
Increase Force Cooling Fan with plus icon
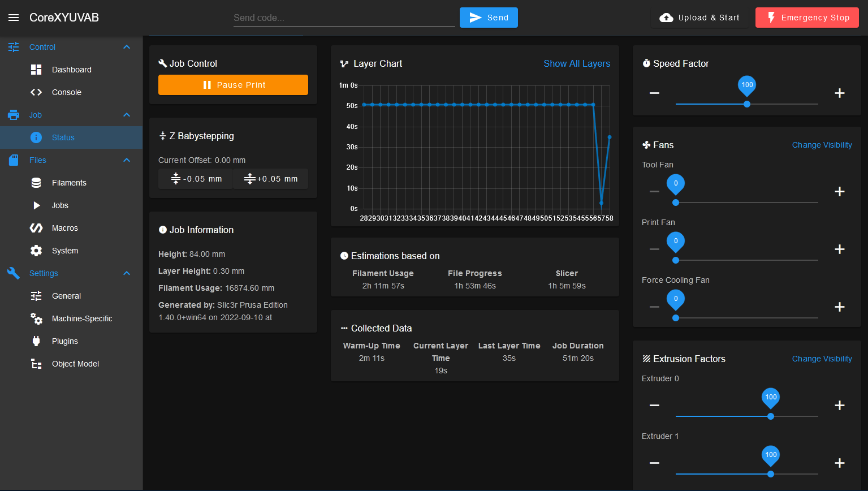[x=840, y=307]
